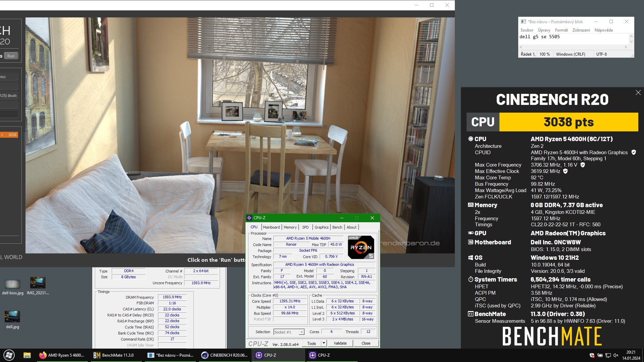
Task: Click the battery power tray icon
Action: (600, 355)
